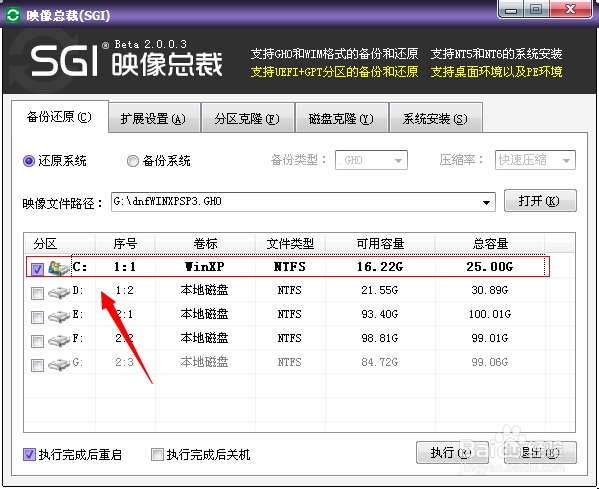Image resolution: width=599 pixels, height=489 pixels.
Task: Click the 30.89G total capacity cell
Action: pyautogui.click(x=490, y=290)
